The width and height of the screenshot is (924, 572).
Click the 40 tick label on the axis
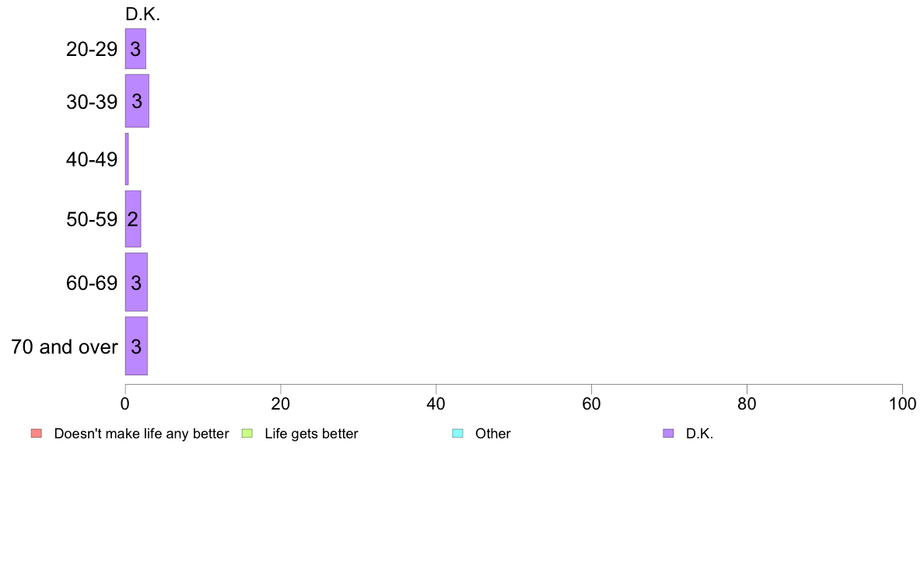(436, 403)
